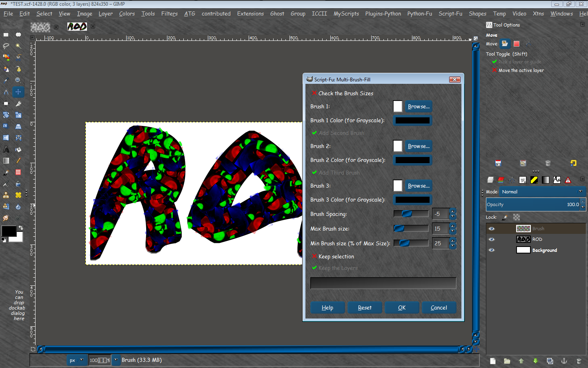Open the Layer menu
This screenshot has width=588, height=368.
tap(105, 13)
